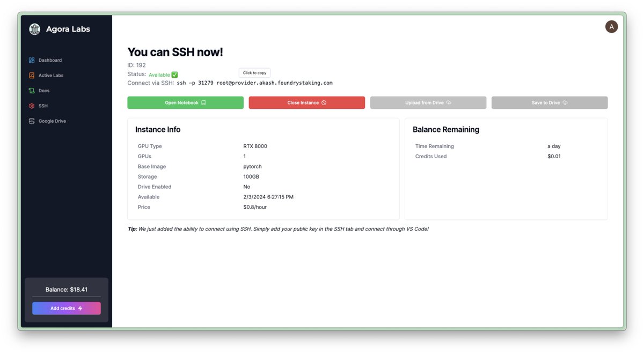Switch to the SSH tab
Image resolution: width=644 pixels, height=354 pixels.
pos(42,106)
